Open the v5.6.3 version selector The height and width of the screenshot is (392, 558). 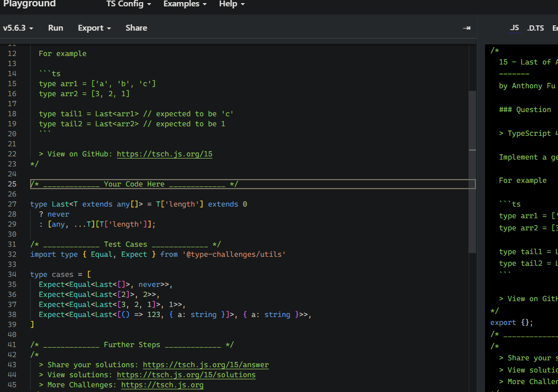pyautogui.click(x=18, y=28)
